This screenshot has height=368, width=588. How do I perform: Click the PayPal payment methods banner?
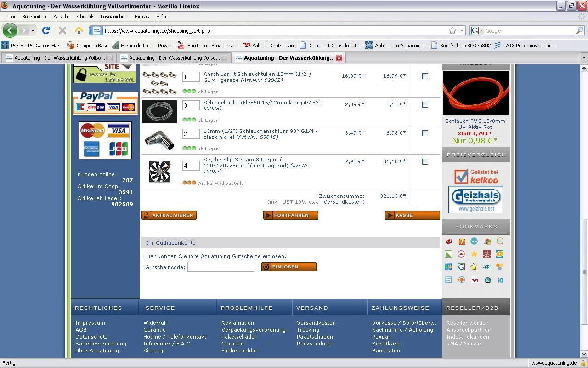click(x=105, y=103)
